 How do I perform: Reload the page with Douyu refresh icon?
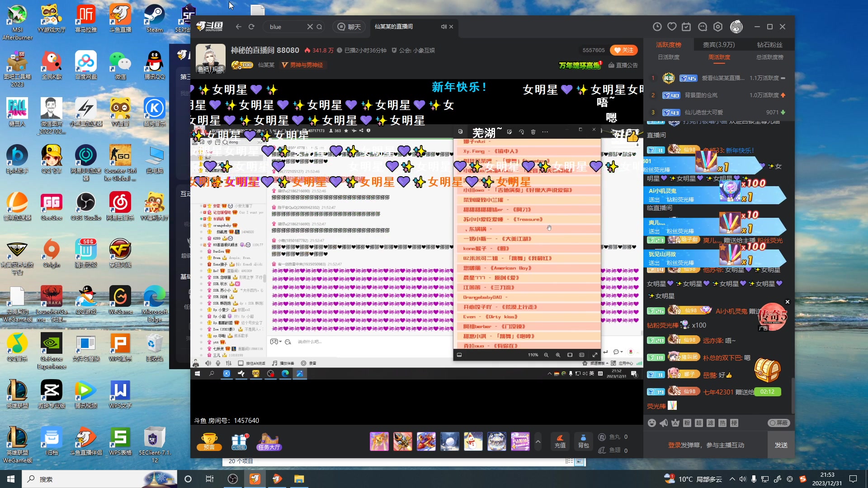[251, 27]
